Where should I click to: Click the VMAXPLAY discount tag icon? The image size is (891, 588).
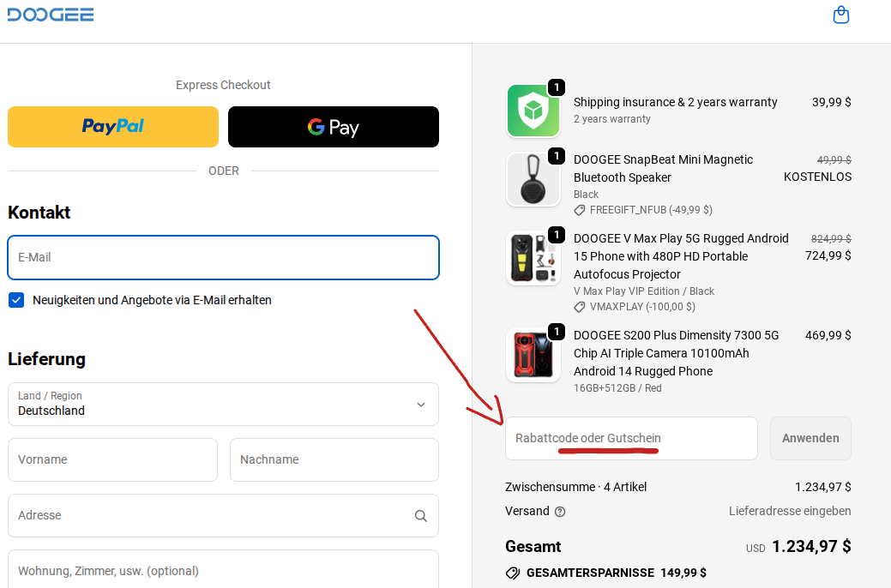579,307
